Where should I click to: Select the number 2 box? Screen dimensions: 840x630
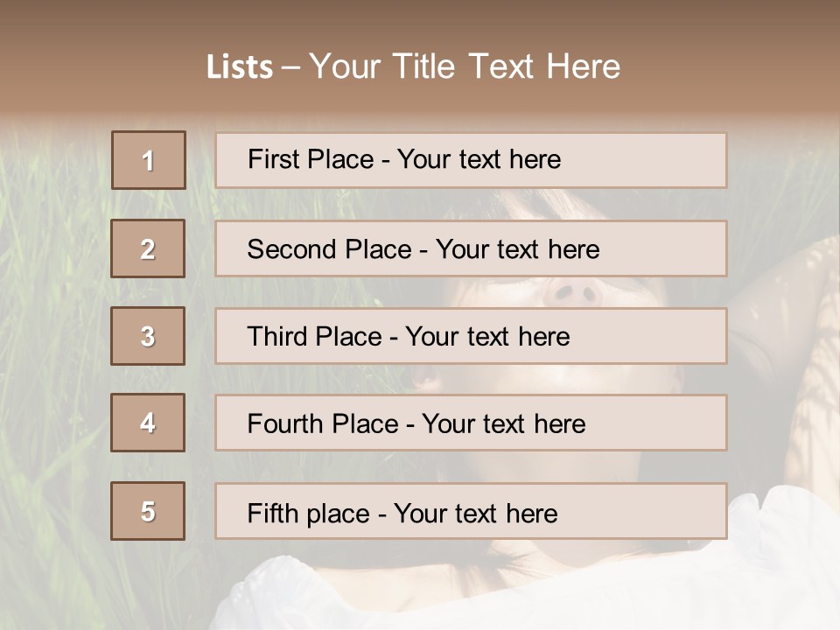[148, 248]
